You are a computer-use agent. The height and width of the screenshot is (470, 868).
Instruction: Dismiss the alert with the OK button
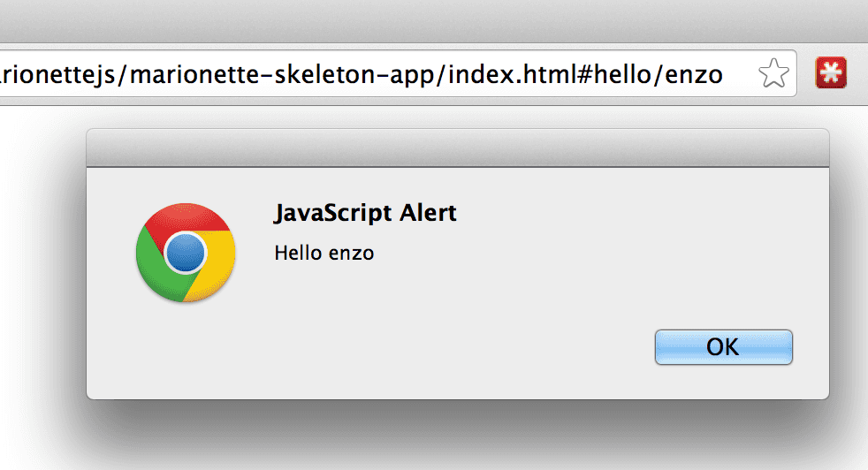click(x=724, y=347)
